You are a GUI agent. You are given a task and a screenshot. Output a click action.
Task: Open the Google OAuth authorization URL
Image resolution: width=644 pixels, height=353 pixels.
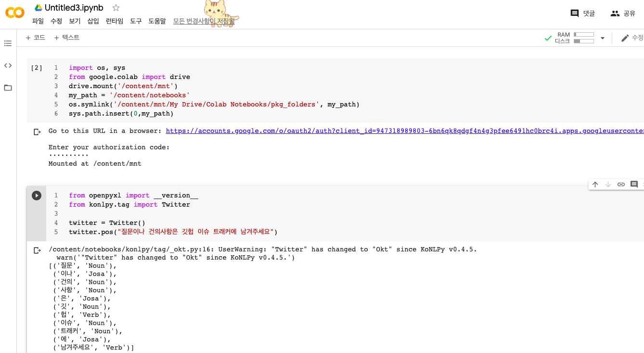(x=337, y=131)
